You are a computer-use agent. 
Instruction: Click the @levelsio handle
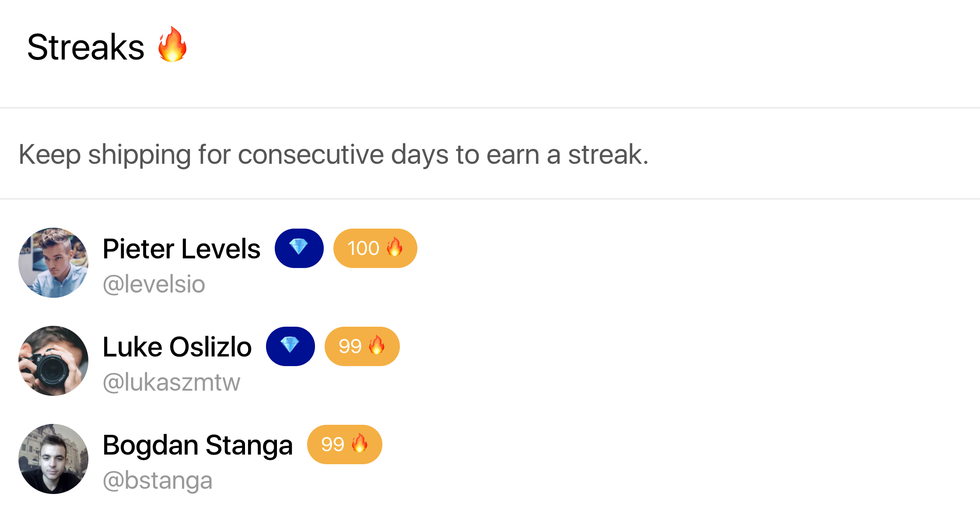154,285
